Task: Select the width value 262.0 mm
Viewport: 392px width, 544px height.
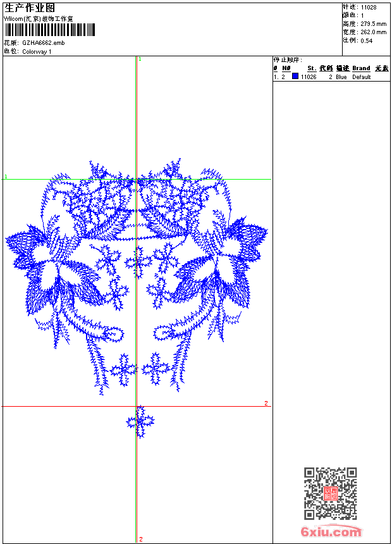Action: 373,32
